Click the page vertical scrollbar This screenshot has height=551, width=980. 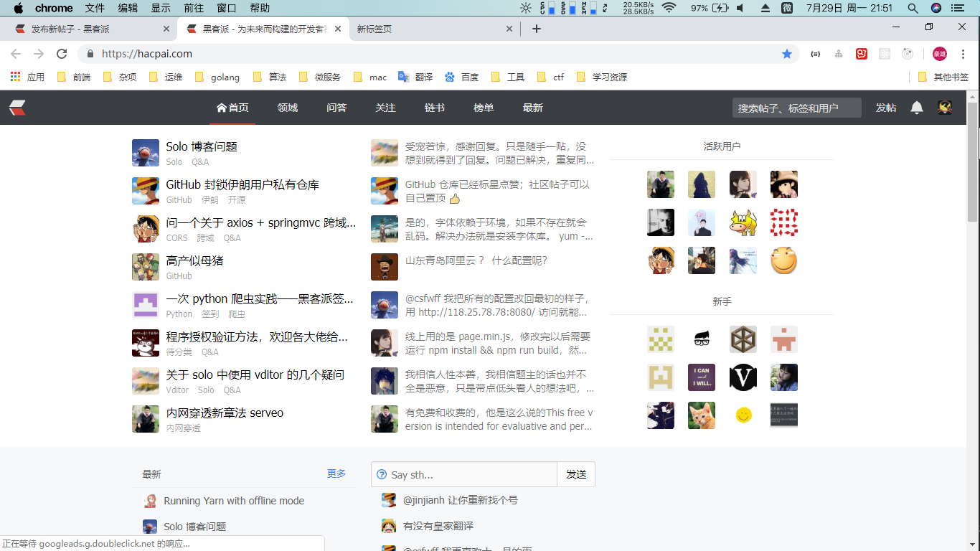pyautogui.click(x=972, y=136)
